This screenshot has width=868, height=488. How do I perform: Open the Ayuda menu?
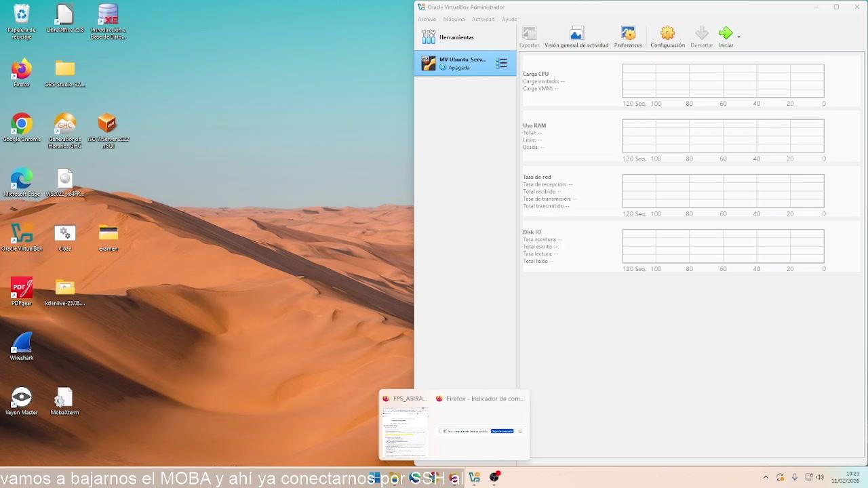tap(509, 19)
